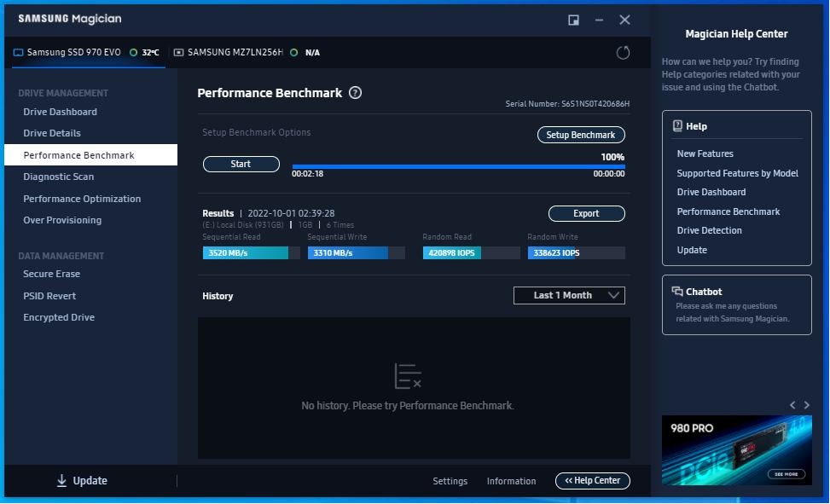Expand the Last 1 Month history dropdown
The width and height of the screenshot is (830, 504).
pos(569,295)
